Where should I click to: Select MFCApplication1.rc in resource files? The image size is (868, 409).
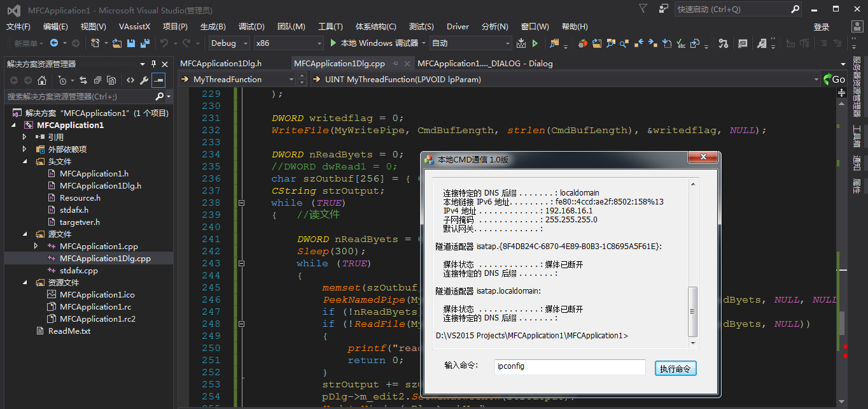coord(95,307)
